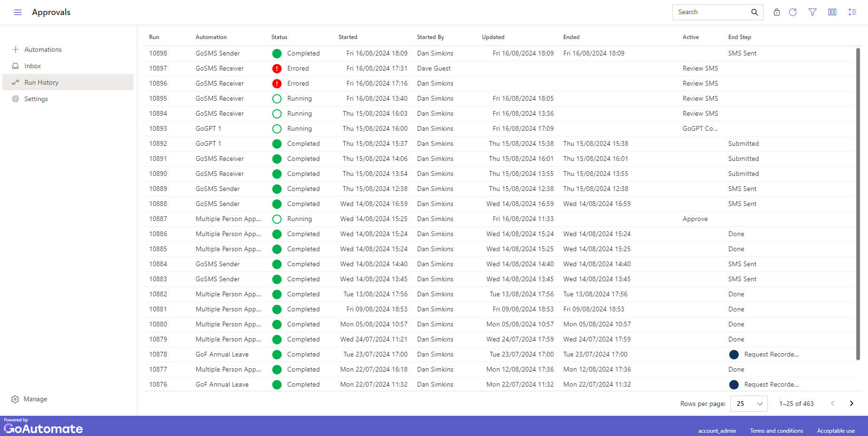
Task: Click the running status circle for run 10887
Action: pos(277,219)
